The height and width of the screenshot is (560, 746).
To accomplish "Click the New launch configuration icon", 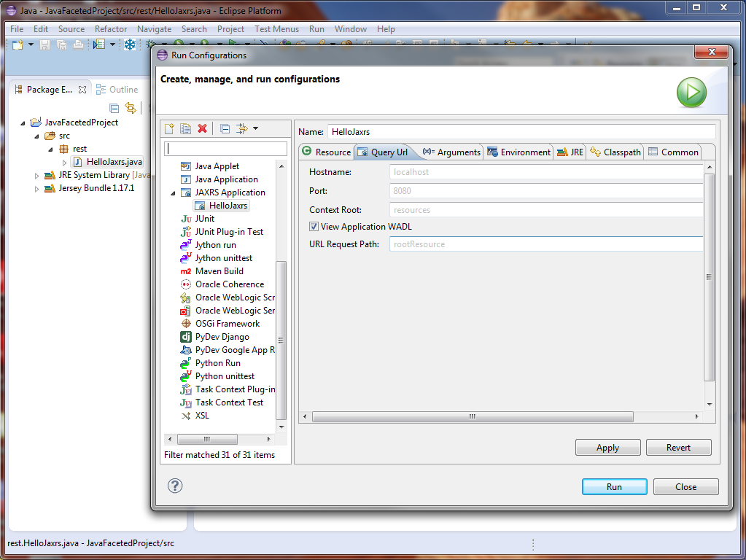I will pos(169,128).
